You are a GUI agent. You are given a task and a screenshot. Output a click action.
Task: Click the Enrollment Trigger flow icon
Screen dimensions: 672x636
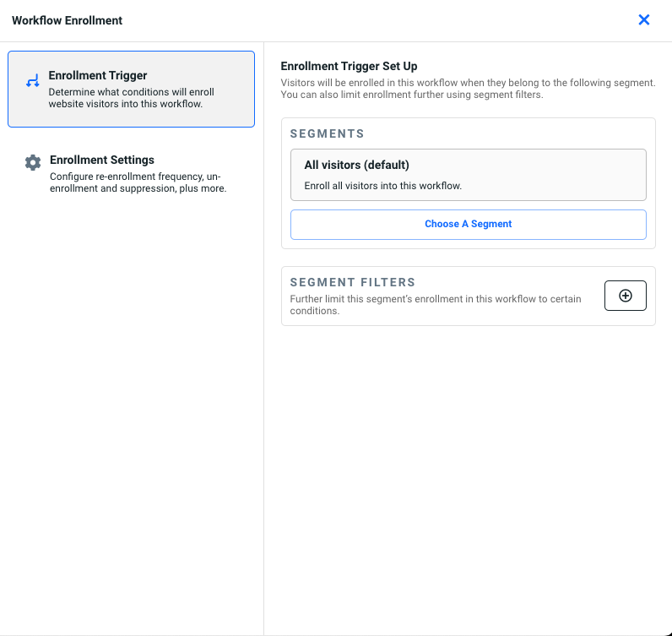33,82
